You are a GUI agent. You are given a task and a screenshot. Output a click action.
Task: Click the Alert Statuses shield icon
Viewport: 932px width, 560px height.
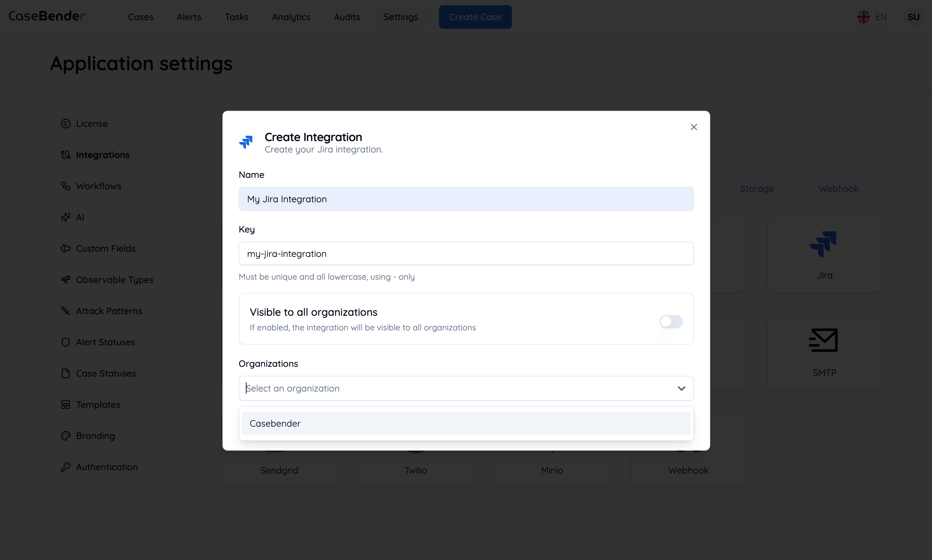tap(66, 342)
